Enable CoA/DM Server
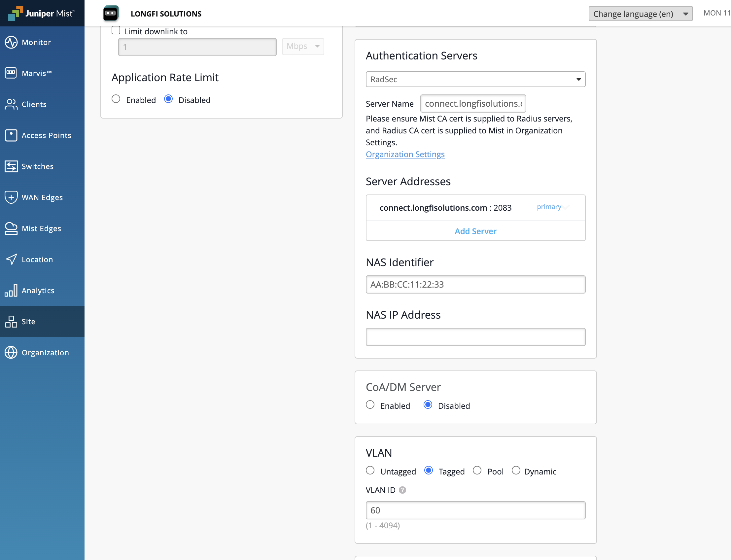The width and height of the screenshot is (731, 560). 370,405
